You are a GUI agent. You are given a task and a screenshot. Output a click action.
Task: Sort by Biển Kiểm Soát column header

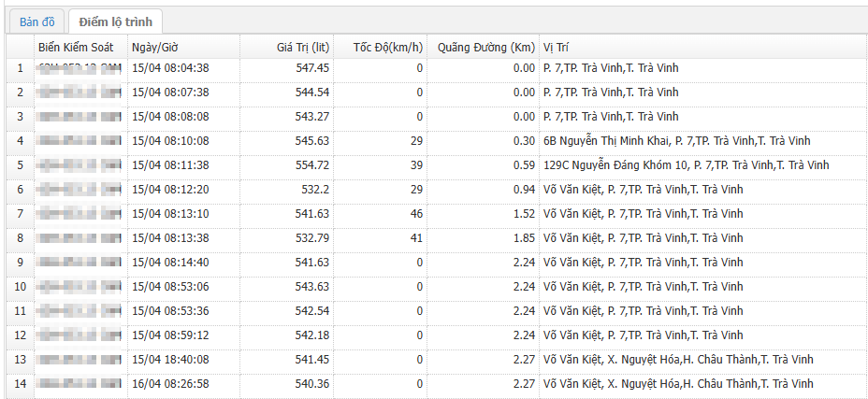click(76, 47)
